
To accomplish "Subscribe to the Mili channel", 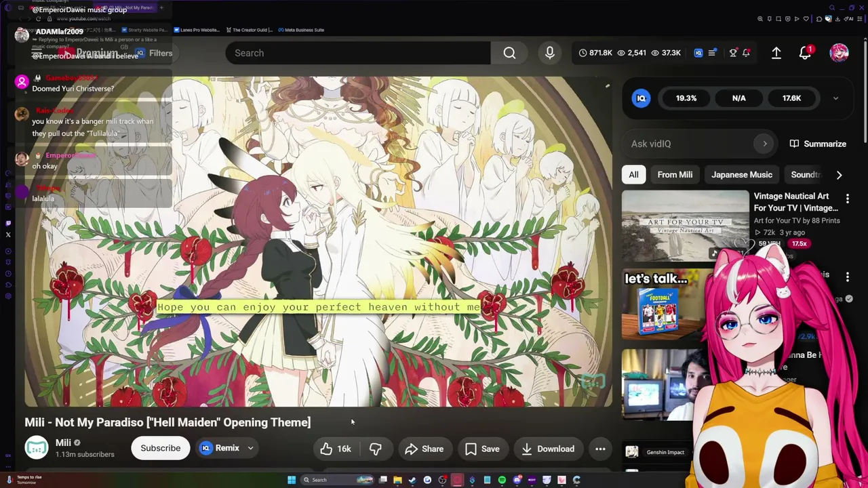I will pyautogui.click(x=160, y=448).
